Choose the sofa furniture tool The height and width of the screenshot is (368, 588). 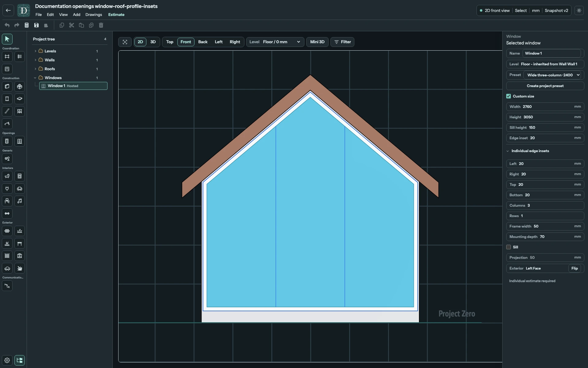[20, 189]
